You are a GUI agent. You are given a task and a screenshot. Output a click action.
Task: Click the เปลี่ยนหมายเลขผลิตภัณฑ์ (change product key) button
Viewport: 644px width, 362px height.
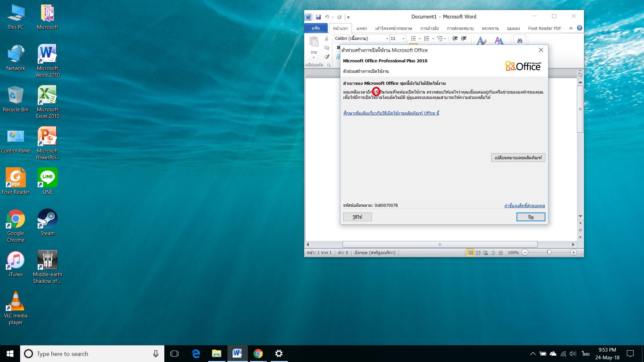coord(518,158)
